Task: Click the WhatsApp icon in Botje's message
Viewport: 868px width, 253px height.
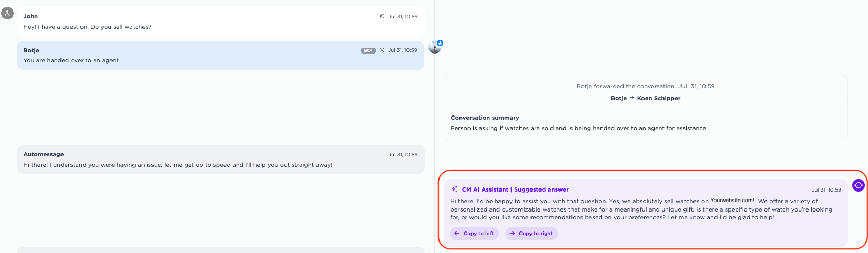Action: click(x=382, y=50)
